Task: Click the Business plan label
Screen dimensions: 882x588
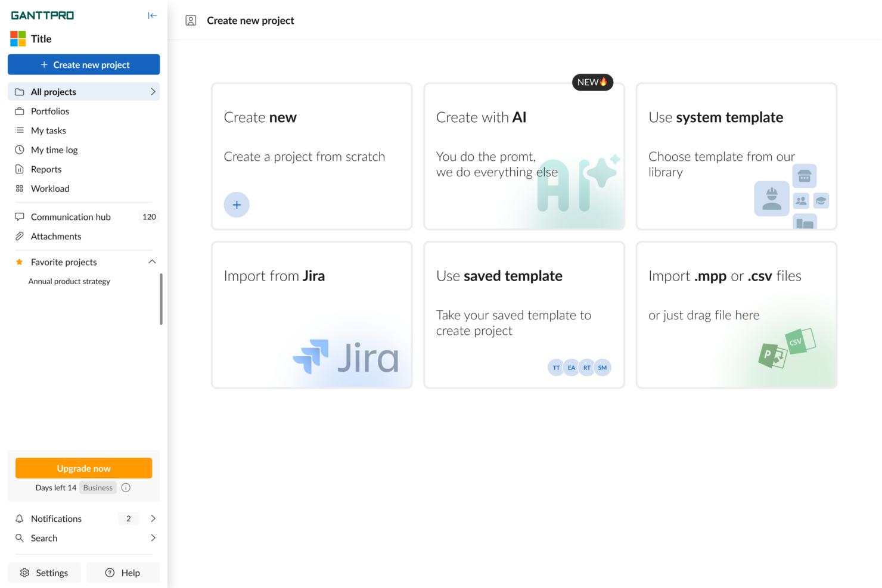Action: point(98,488)
